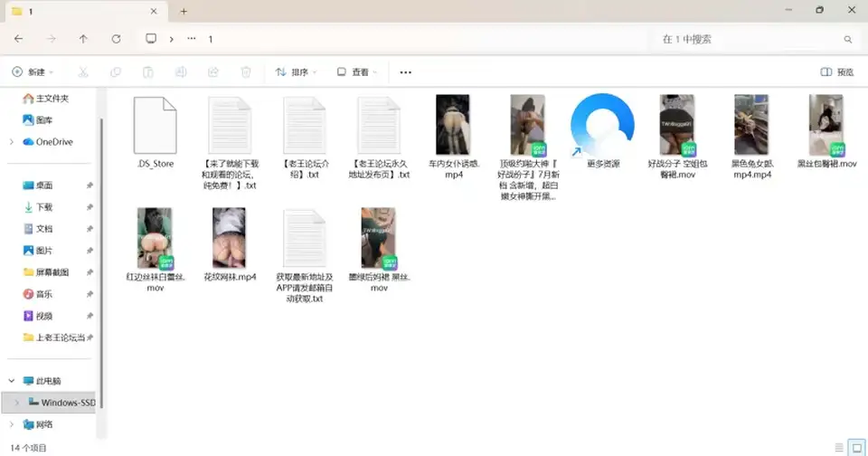The height and width of the screenshot is (456, 868).
Task: Expand the OneDrive tree node
Action: pos(12,142)
